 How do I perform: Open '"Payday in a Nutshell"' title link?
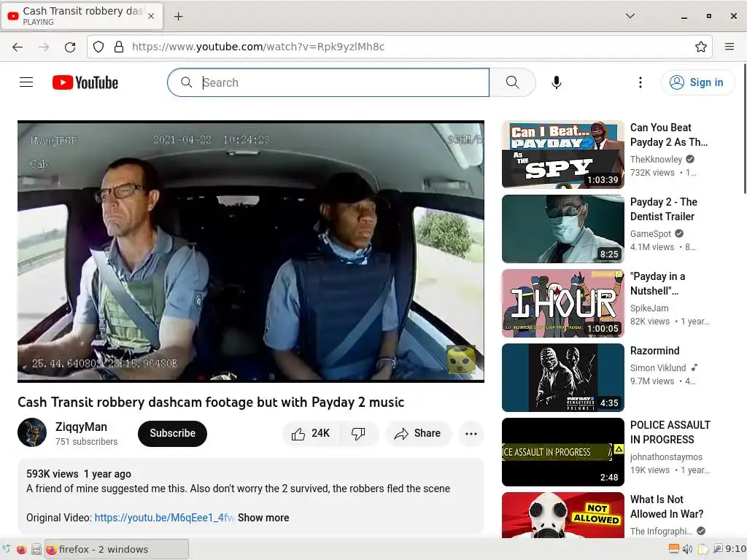[x=657, y=284]
